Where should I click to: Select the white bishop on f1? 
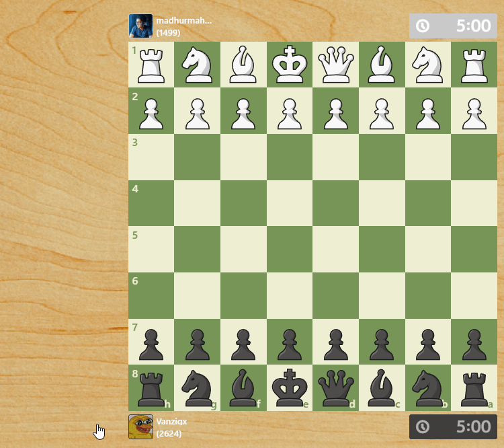(x=243, y=65)
